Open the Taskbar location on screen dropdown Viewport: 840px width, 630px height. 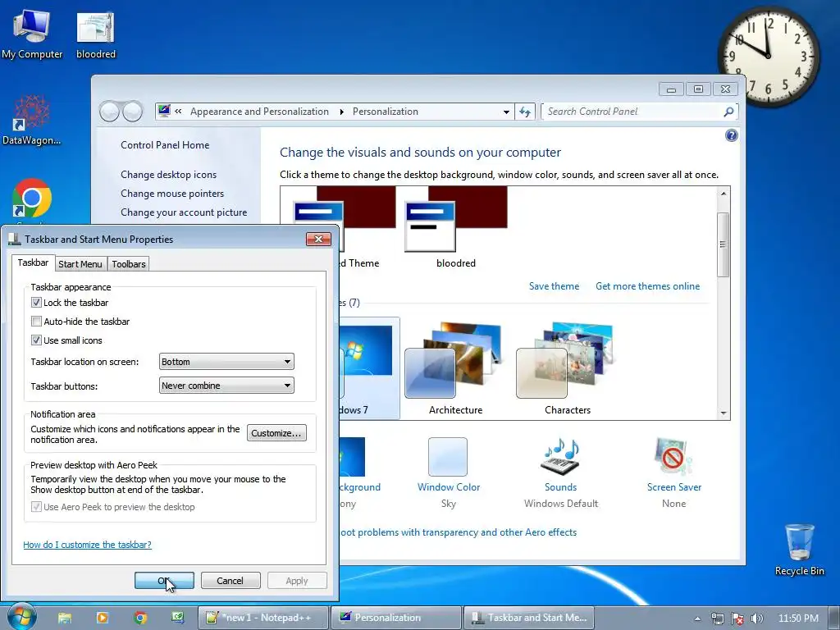(x=226, y=362)
